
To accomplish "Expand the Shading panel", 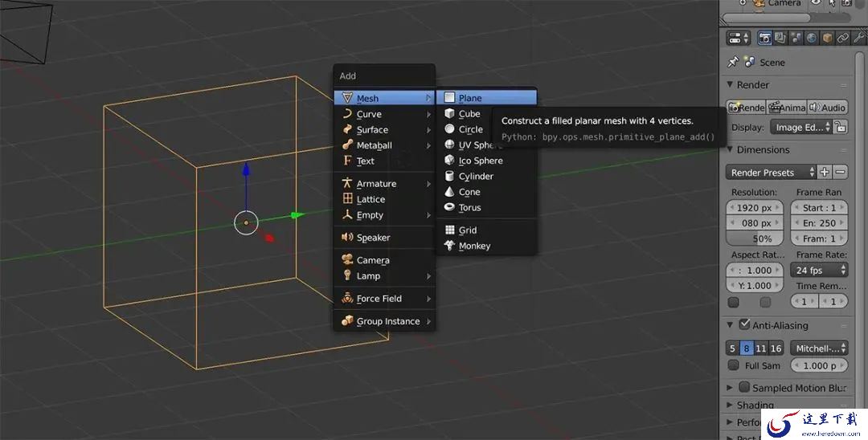I will click(x=730, y=405).
